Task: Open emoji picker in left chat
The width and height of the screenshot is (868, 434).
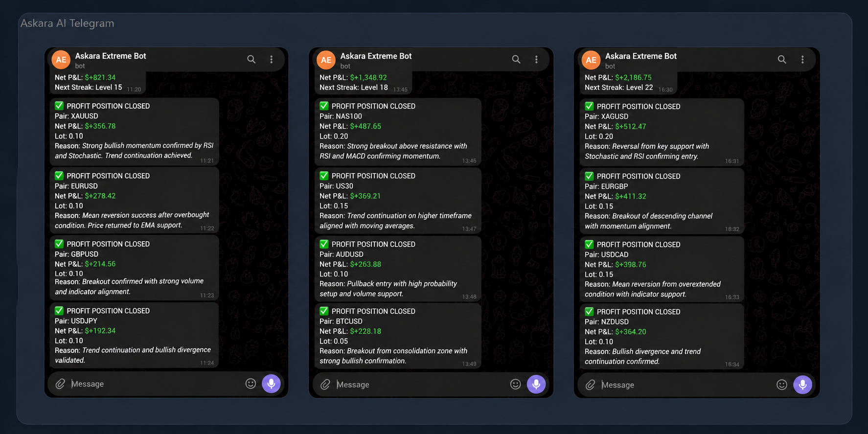Action: pyautogui.click(x=251, y=384)
